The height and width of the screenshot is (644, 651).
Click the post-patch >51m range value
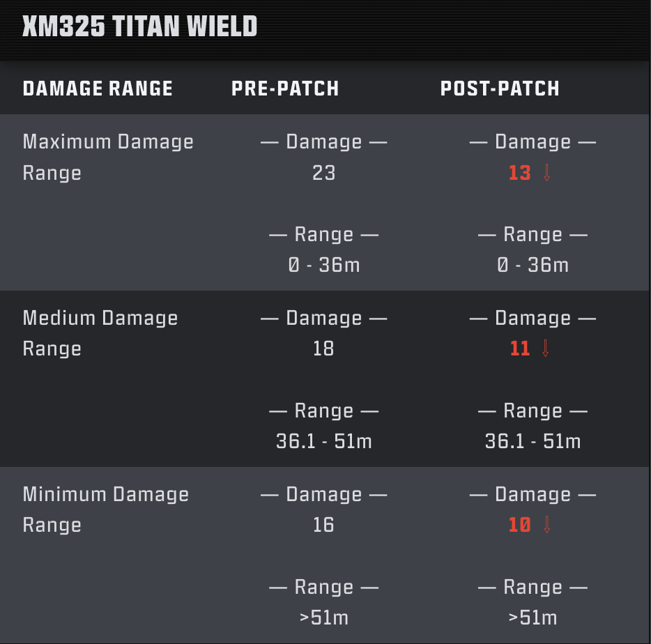click(533, 618)
